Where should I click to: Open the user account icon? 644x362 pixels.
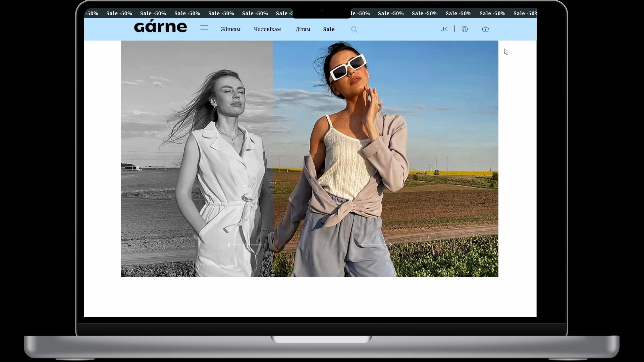[x=465, y=29]
